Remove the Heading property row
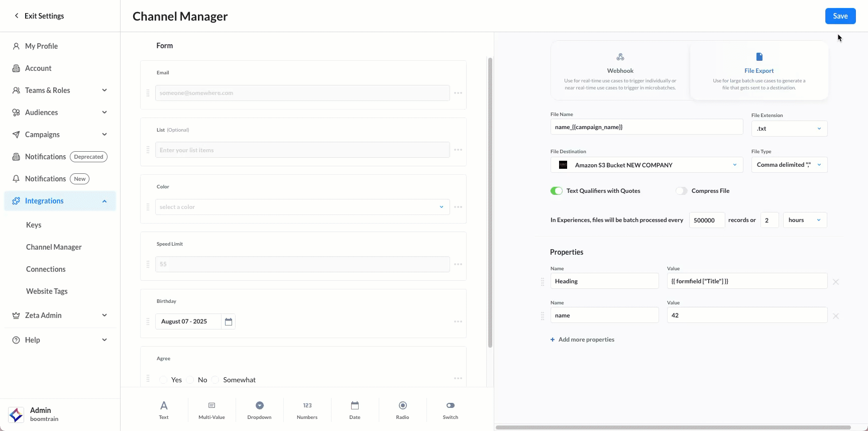Image resolution: width=868 pixels, height=431 pixels. (836, 282)
